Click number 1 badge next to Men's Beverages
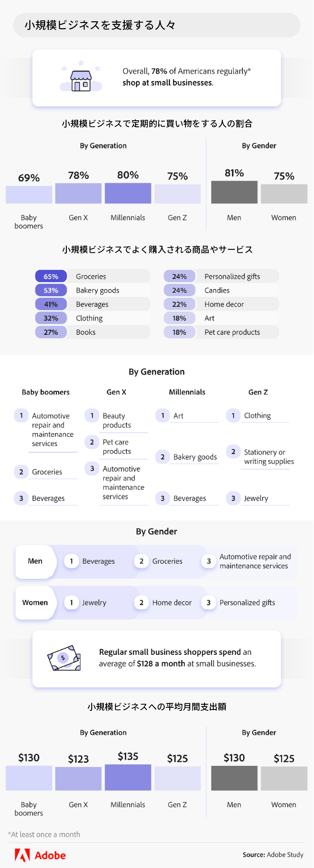 [71, 561]
